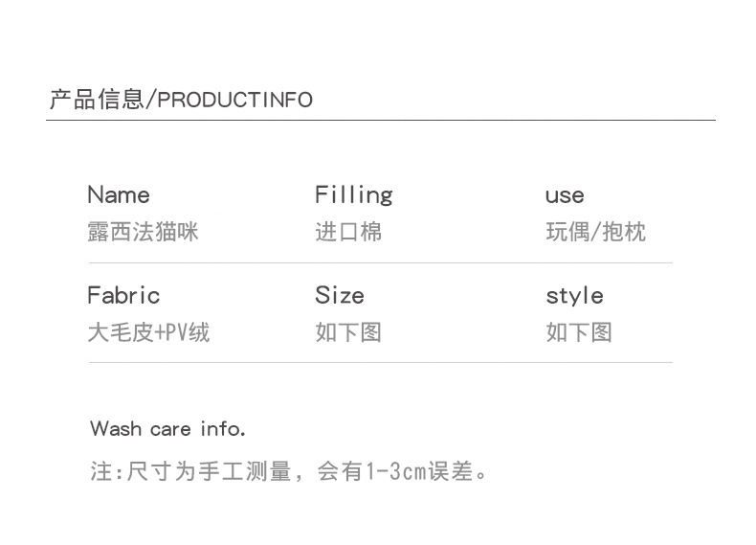Click the Filling label
756x545 pixels.
point(353,195)
